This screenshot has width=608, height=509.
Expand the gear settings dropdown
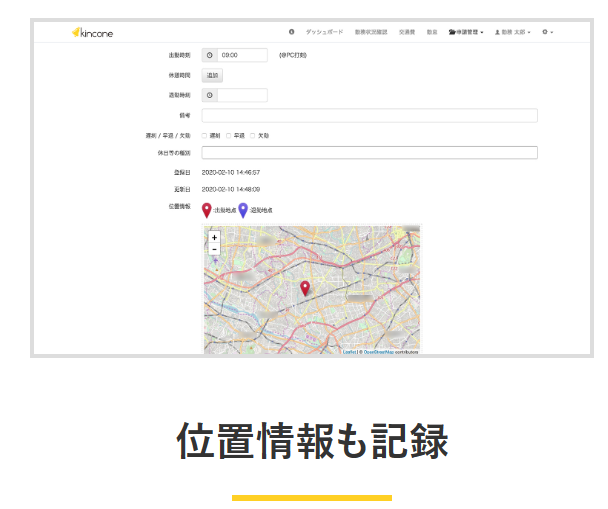(x=548, y=32)
